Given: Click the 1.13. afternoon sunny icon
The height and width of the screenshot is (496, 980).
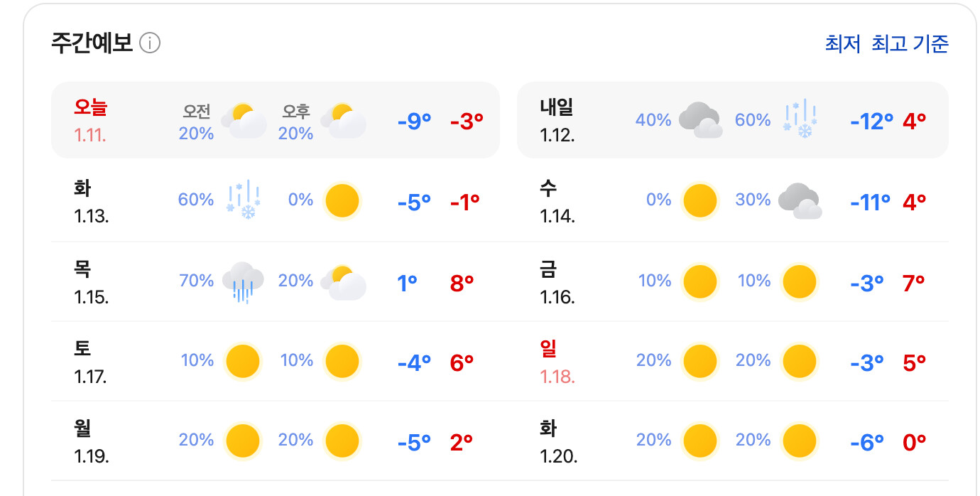Looking at the screenshot, I should (x=342, y=200).
